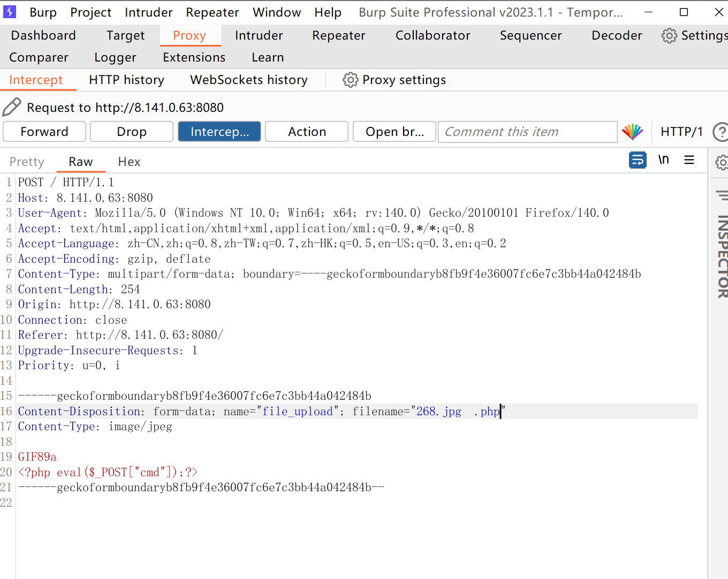The height and width of the screenshot is (579, 728).
Task: Click the User-Agent header line
Action: point(314,213)
